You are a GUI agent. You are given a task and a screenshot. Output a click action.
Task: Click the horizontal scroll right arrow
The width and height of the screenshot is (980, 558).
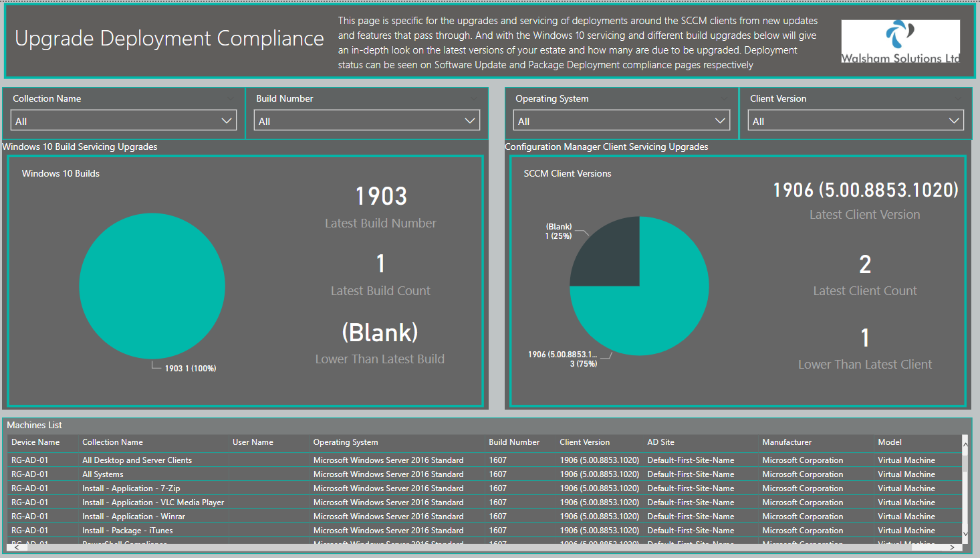953,547
